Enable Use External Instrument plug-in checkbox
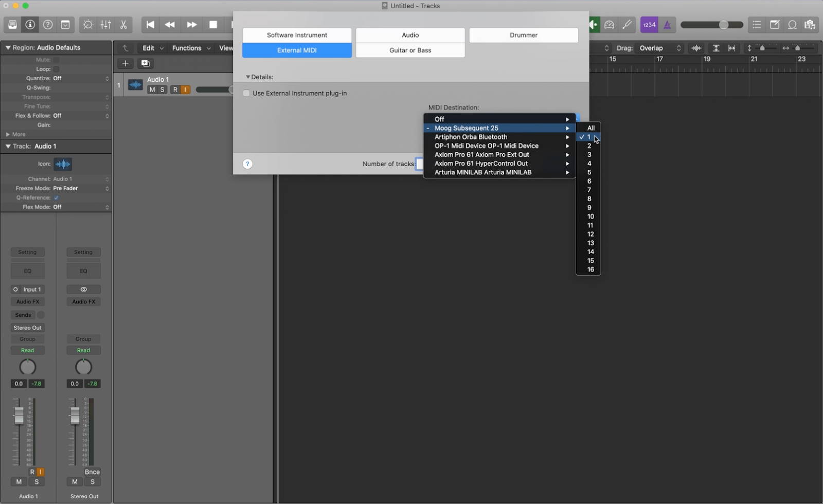This screenshot has width=823, height=504. (x=246, y=93)
